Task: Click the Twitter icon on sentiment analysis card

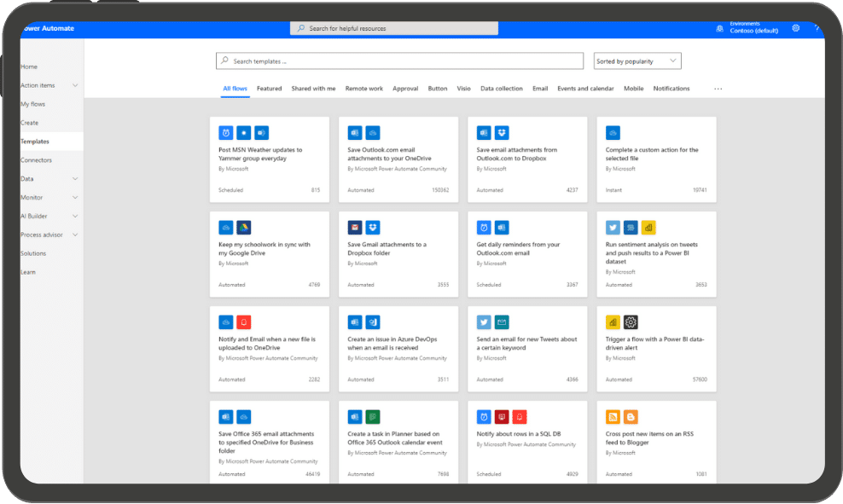Action: coord(613,228)
